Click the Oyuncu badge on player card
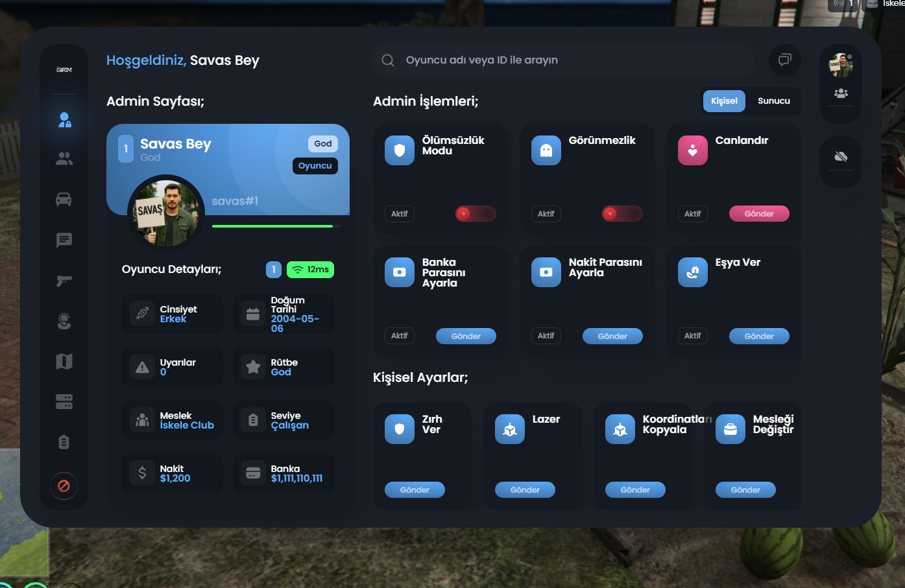 point(315,166)
